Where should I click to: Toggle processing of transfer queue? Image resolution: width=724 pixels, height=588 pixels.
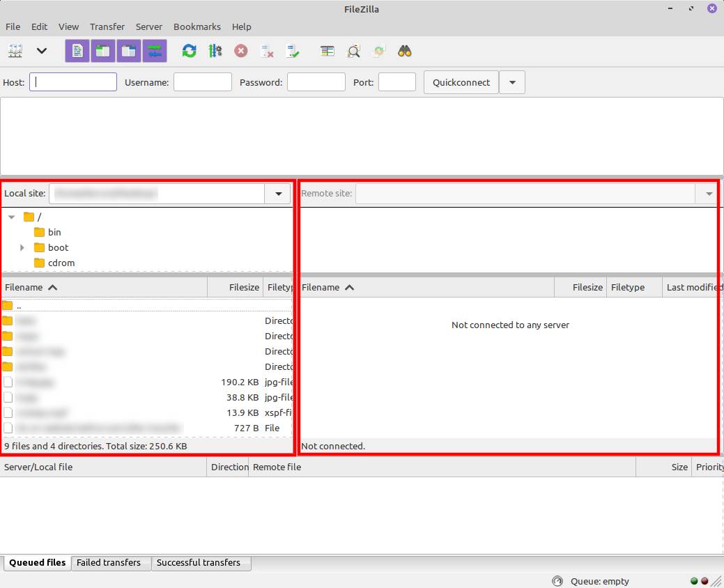[215, 51]
